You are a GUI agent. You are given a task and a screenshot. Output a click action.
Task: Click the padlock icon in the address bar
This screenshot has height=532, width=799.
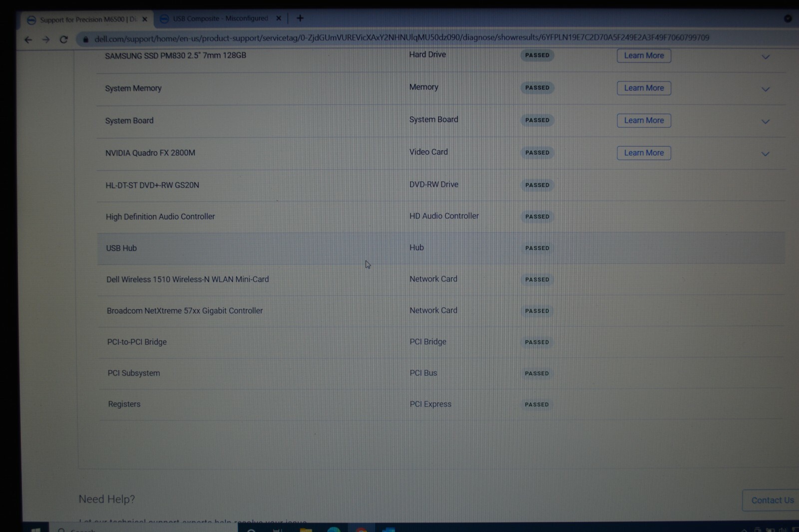coord(85,39)
